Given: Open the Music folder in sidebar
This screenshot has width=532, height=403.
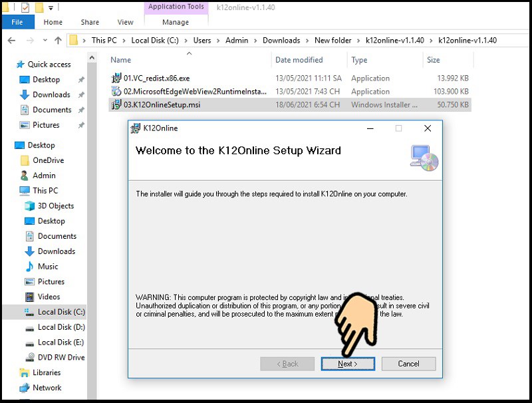Looking at the screenshot, I should pyautogui.click(x=48, y=267).
